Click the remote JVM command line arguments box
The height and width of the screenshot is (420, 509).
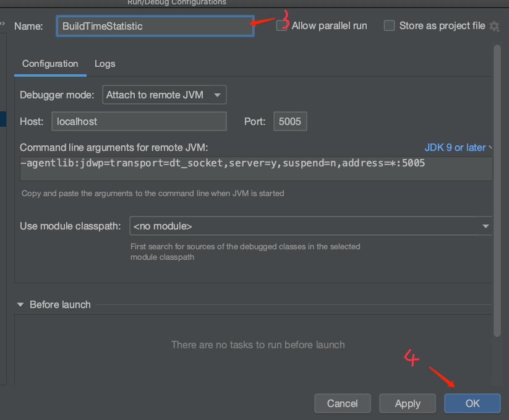coord(256,169)
